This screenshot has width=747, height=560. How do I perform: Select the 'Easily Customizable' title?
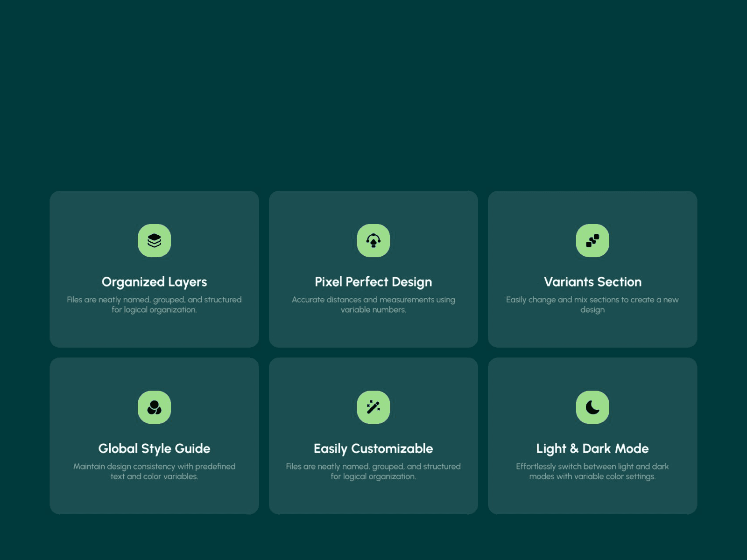click(373, 448)
